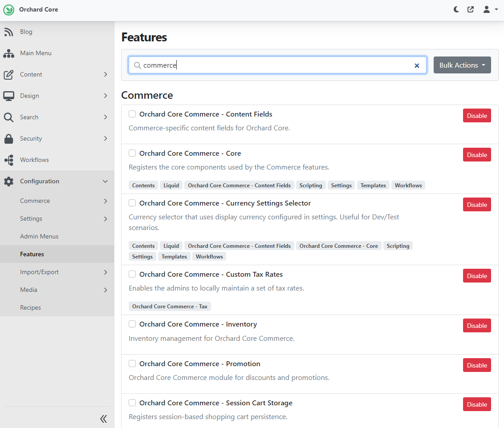The image size is (504, 428).
Task: Open the Bulk Actions dropdown
Action: pos(462,65)
